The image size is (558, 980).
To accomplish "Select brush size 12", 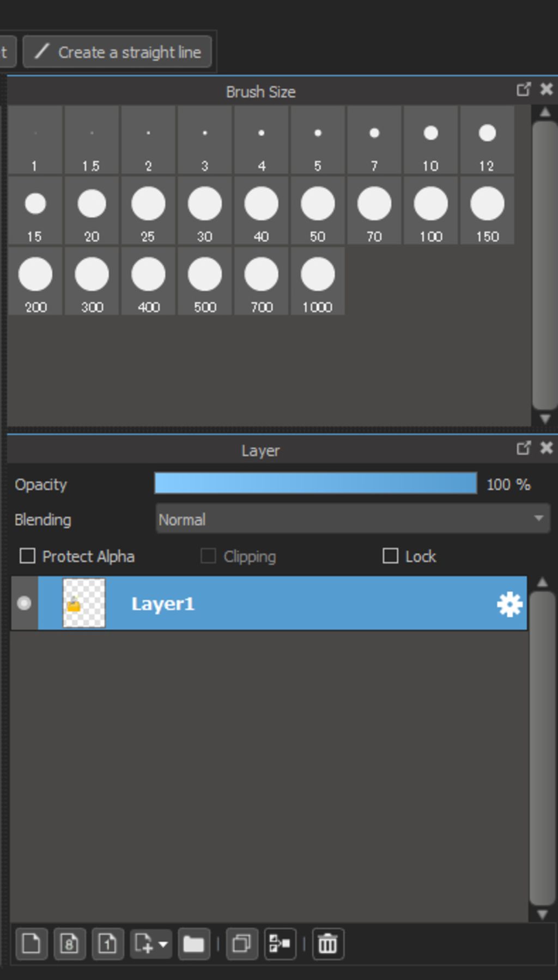I will point(487,141).
